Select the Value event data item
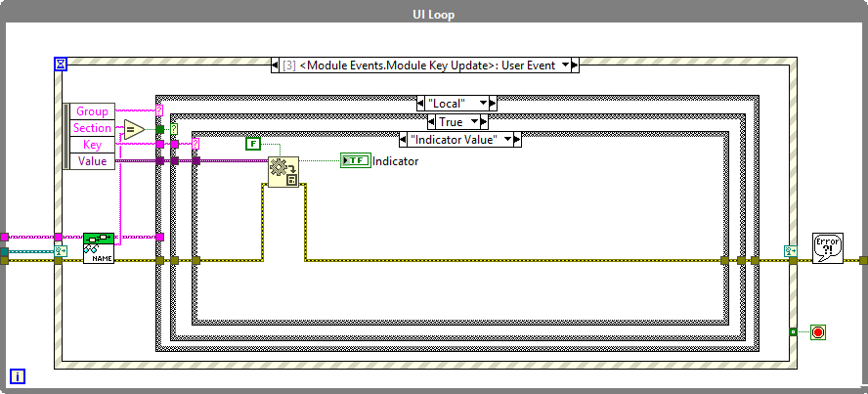 [x=93, y=161]
